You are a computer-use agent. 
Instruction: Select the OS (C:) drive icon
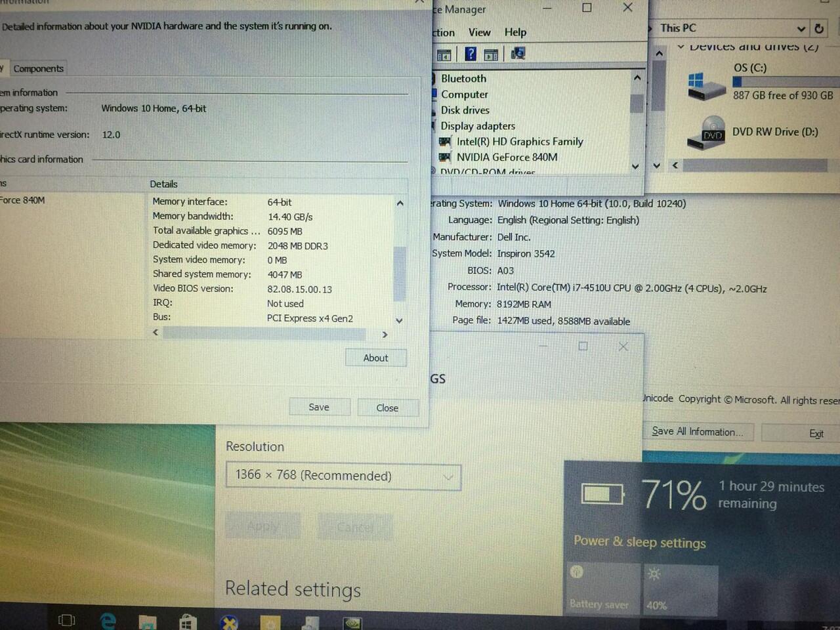tap(705, 87)
